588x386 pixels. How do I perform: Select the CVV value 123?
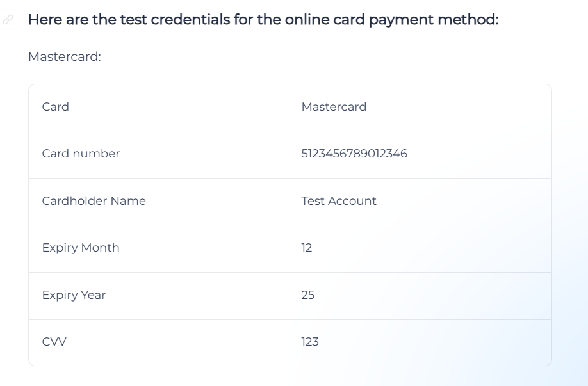pos(310,342)
